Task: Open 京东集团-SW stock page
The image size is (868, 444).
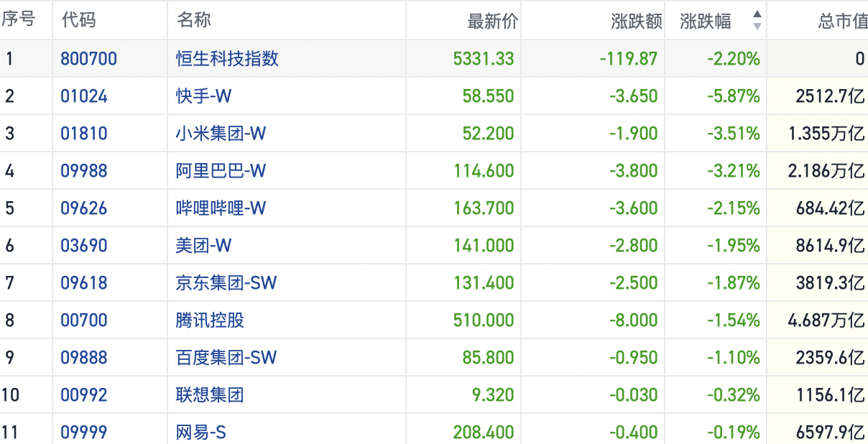Action: (x=226, y=282)
